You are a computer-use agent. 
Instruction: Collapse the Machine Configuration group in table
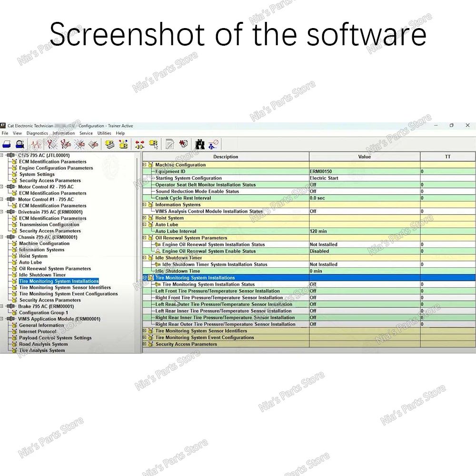[145, 165]
